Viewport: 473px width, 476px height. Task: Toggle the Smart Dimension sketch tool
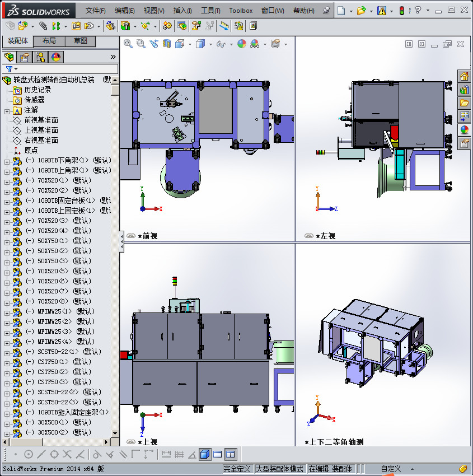(166, 455)
